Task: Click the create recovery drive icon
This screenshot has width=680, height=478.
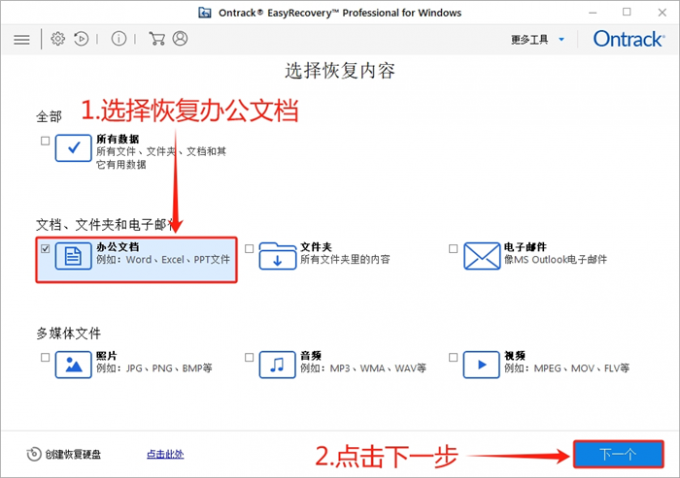Action: click(x=34, y=454)
